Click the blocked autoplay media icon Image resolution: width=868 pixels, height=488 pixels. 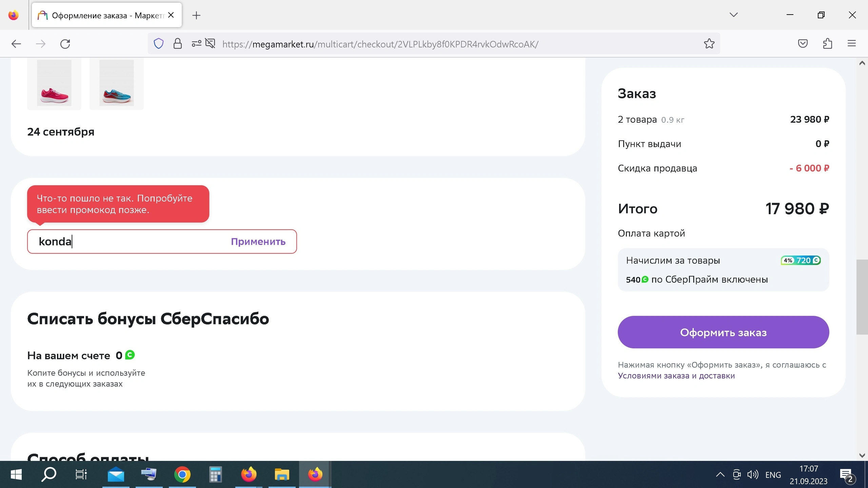point(211,44)
